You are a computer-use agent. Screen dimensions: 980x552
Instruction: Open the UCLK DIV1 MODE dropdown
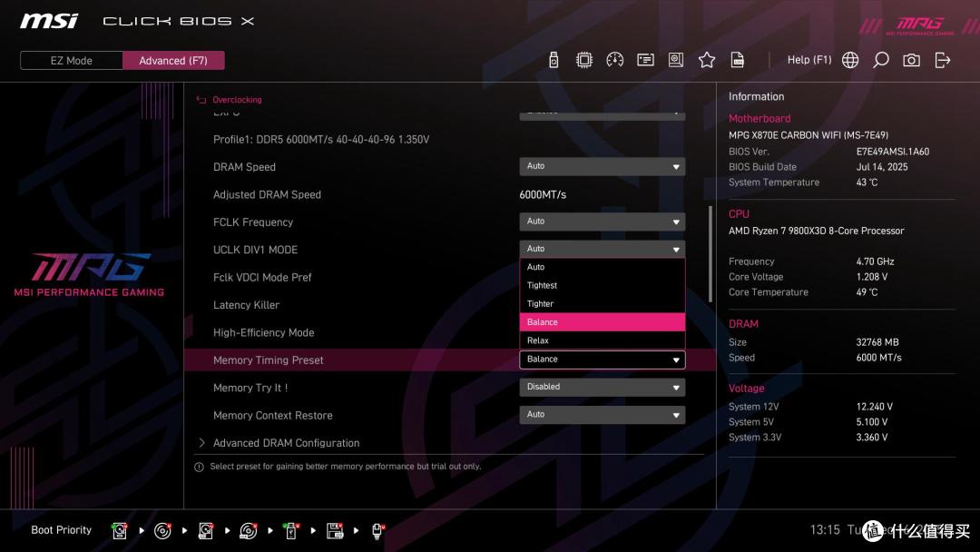pos(602,249)
